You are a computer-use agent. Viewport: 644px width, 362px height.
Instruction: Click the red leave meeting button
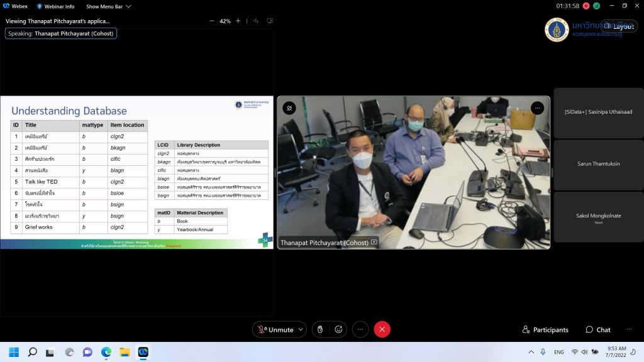[382, 329]
